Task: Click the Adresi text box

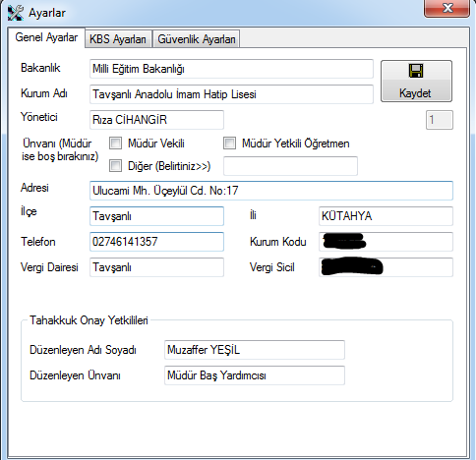Action: coord(271,191)
